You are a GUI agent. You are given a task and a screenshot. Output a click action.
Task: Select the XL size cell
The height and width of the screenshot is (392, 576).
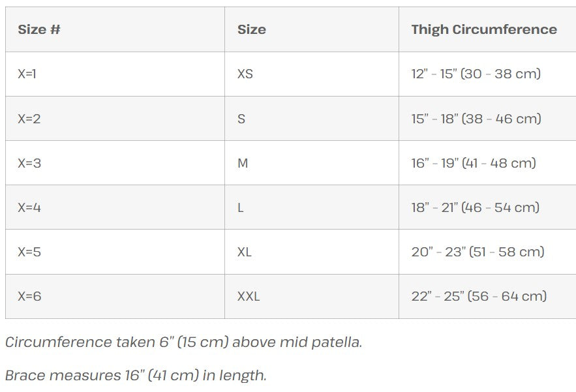(x=245, y=252)
